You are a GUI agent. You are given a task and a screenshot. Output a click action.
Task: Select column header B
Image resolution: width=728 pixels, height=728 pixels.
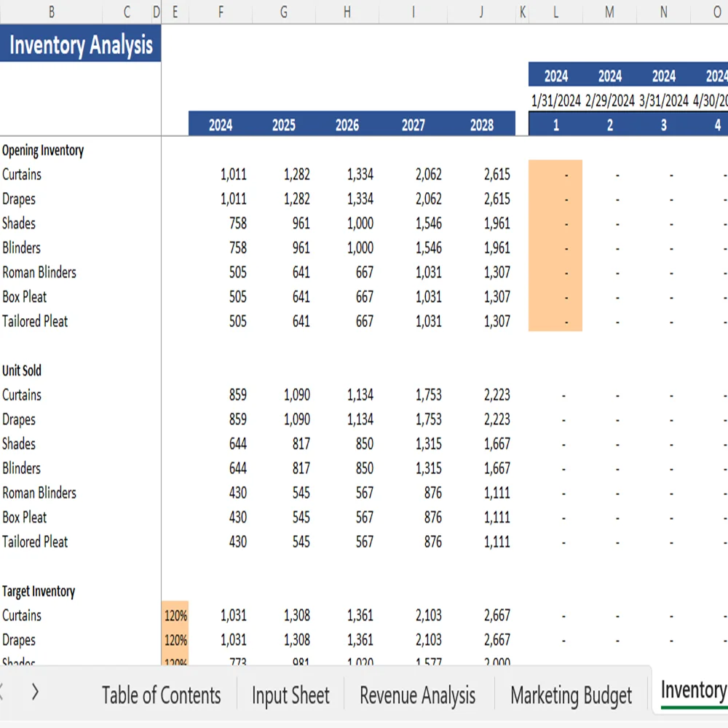click(51, 12)
